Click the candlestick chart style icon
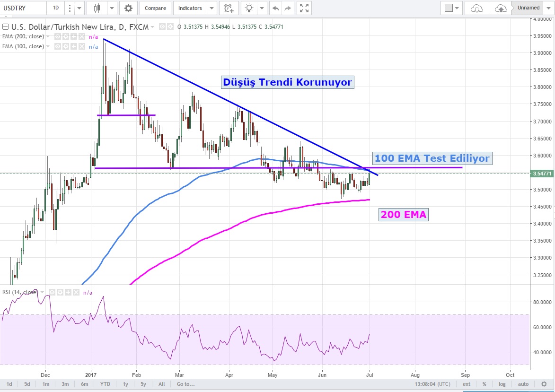Screen dimensions: 555x392 pyautogui.click(x=97, y=8)
